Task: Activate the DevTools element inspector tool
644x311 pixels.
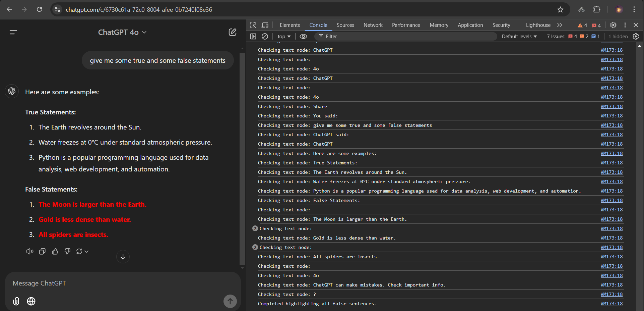Action: [253, 25]
